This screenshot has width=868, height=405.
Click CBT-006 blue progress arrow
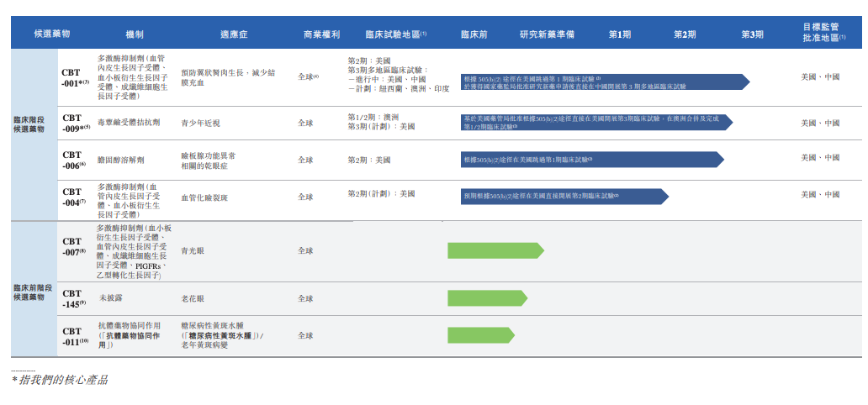pyautogui.click(x=592, y=160)
